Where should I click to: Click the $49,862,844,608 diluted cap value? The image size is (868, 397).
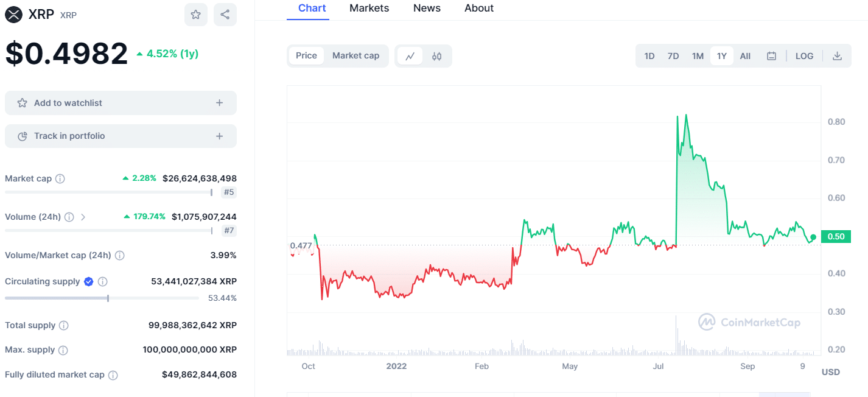tap(199, 375)
